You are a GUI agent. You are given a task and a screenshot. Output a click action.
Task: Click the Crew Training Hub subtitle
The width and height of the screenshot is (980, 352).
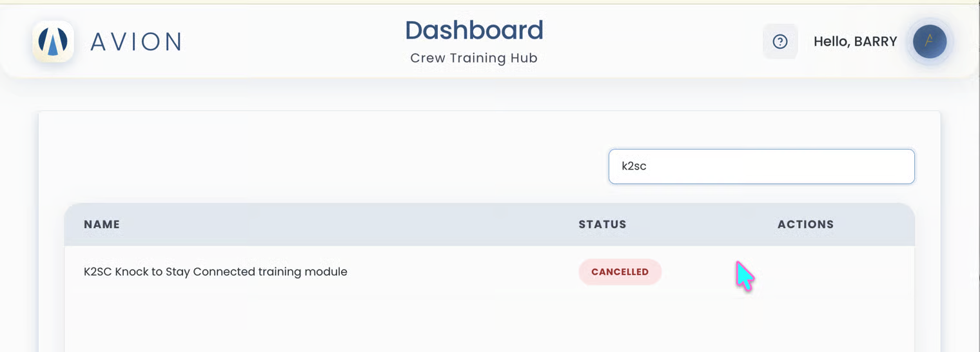point(474,58)
